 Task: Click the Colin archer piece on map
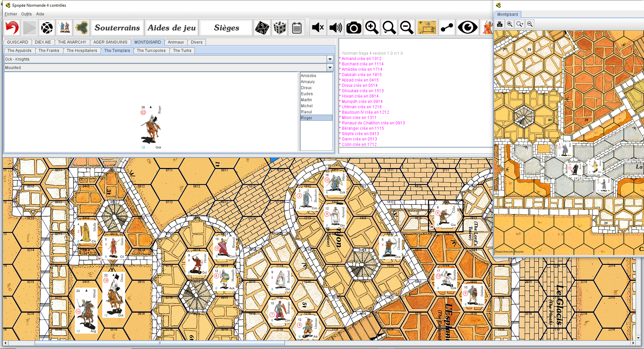point(445,216)
